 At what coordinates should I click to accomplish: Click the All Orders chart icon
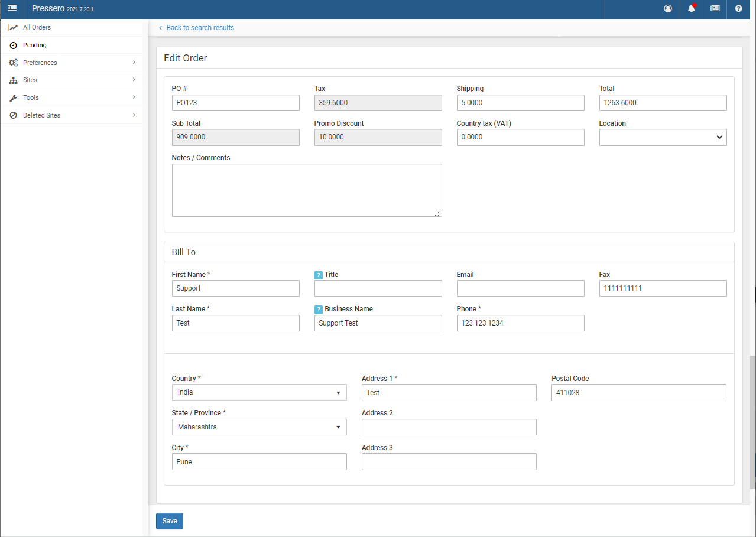point(13,28)
